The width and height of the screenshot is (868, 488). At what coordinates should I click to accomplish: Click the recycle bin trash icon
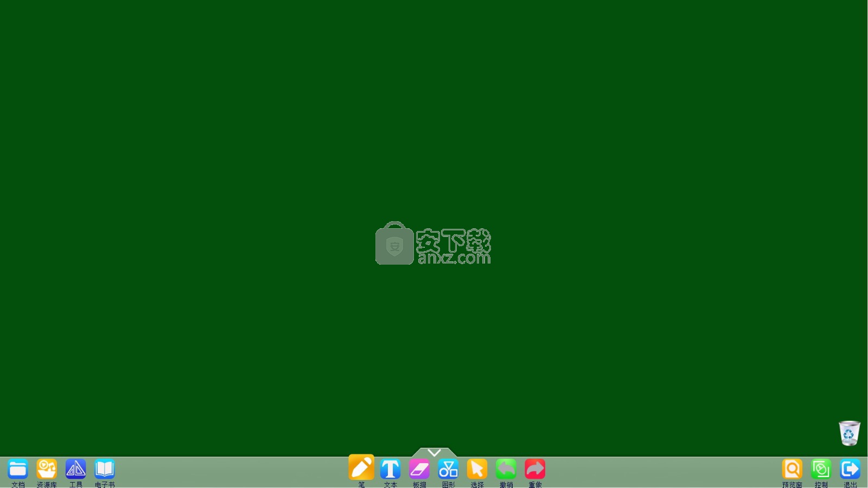(849, 433)
